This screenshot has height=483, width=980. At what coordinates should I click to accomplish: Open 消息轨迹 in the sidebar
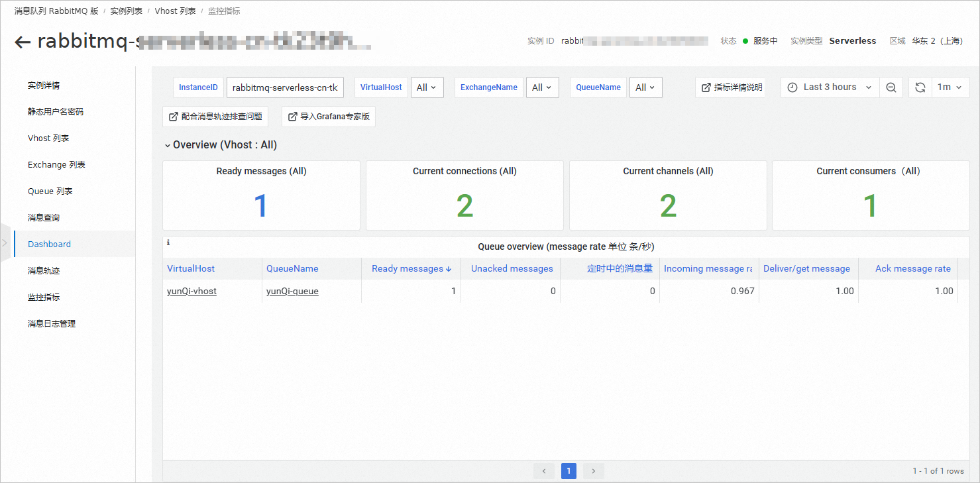pyautogui.click(x=44, y=271)
